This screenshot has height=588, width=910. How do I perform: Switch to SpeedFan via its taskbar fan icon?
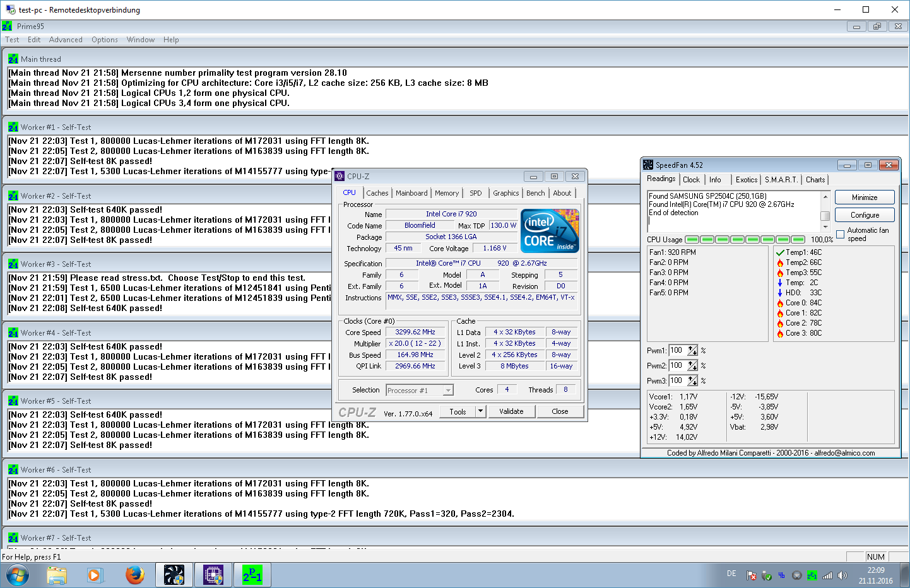174,575
